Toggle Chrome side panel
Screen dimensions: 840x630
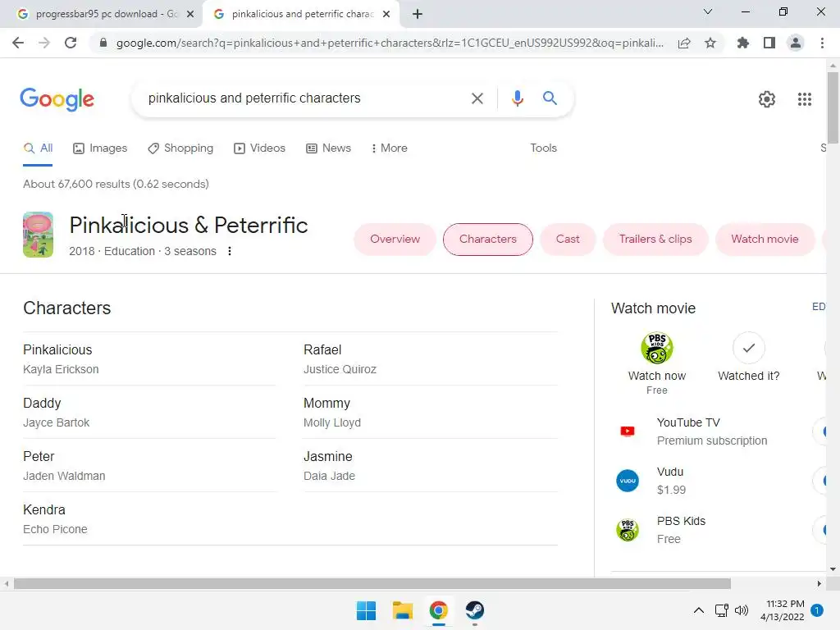point(769,43)
